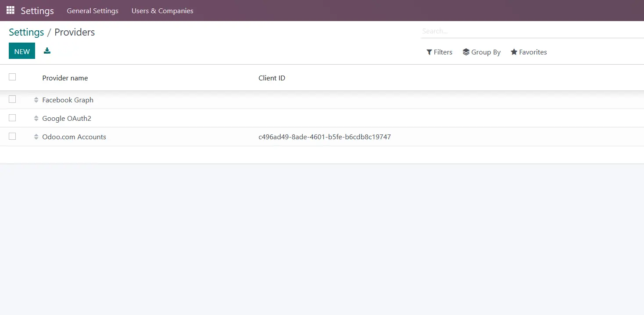Click the Filters funnel icon

click(429, 52)
